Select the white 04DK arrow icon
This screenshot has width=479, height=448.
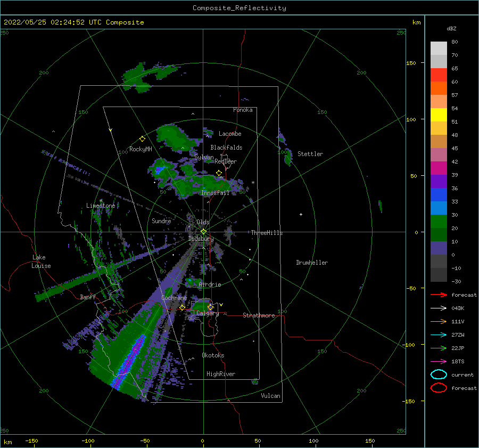(439, 308)
